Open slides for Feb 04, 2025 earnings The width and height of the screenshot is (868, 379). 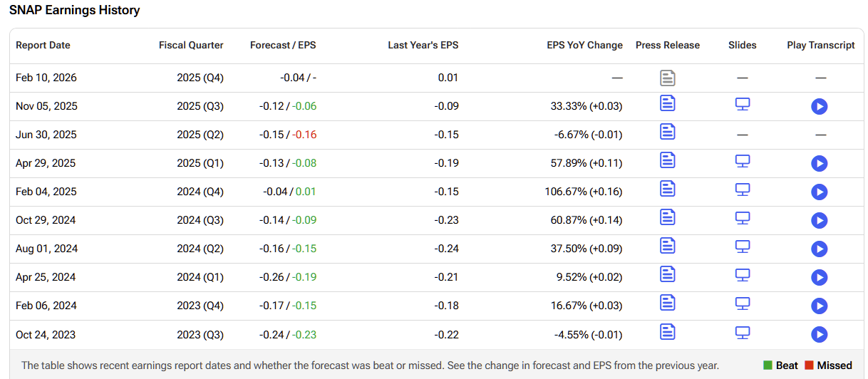tap(743, 190)
